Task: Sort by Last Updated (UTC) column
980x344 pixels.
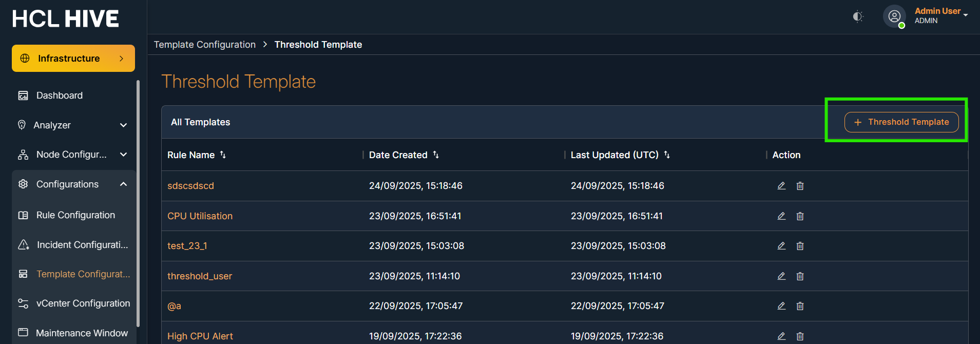Action: point(667,155)
